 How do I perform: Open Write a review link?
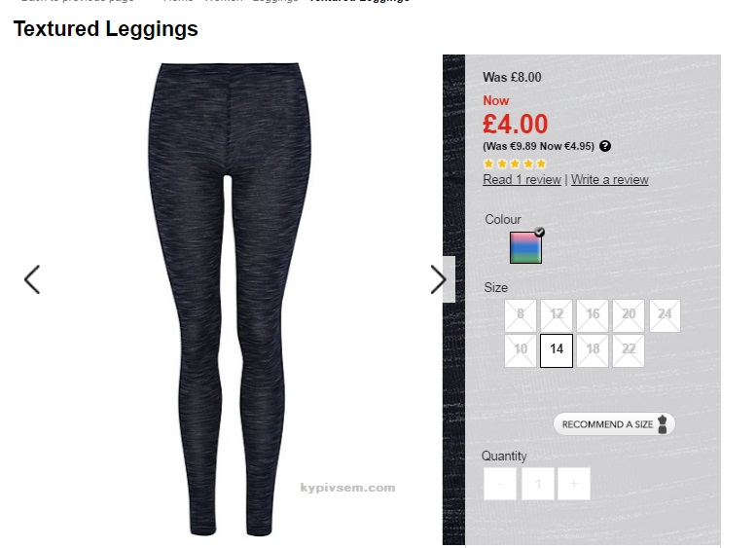(610, 179)
